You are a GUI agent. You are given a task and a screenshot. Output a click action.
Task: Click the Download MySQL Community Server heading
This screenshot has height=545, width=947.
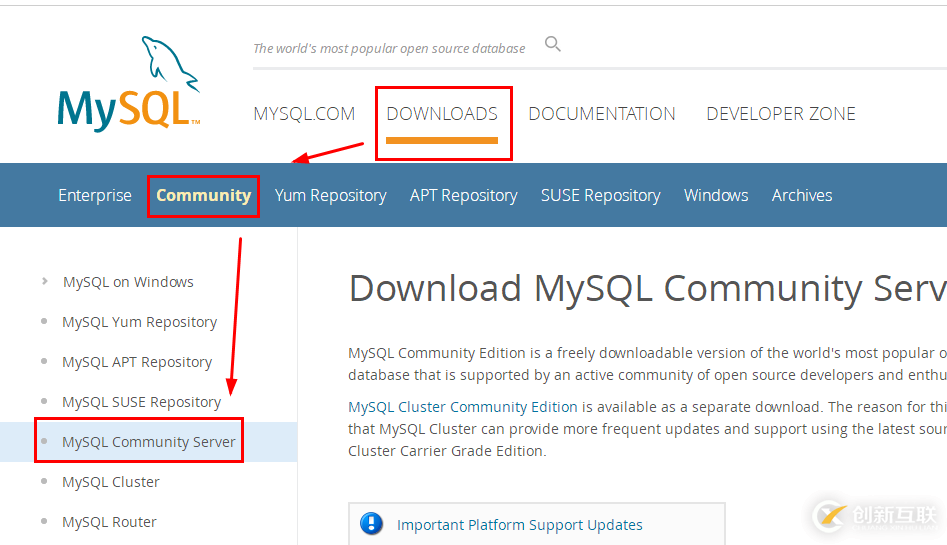tap(647, 288)
